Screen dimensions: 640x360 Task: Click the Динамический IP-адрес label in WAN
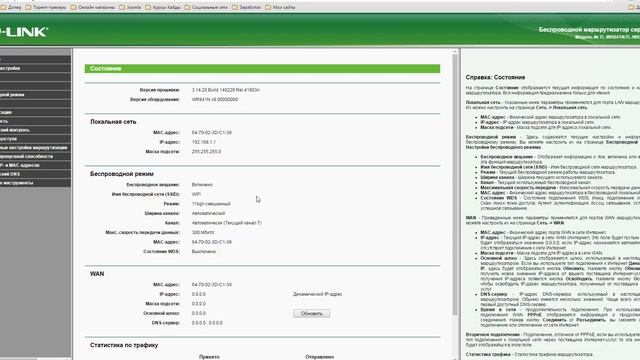[318, 294]
